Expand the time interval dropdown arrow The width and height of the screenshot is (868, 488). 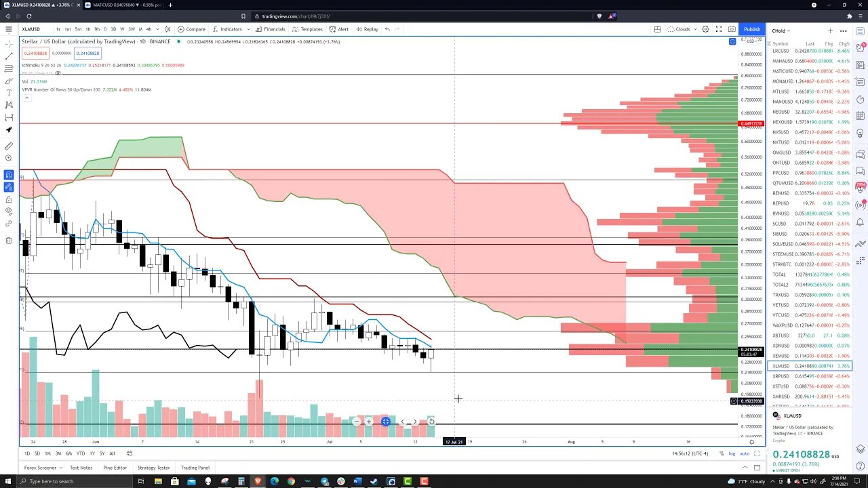pyautogui.click(x=157, y=29)
